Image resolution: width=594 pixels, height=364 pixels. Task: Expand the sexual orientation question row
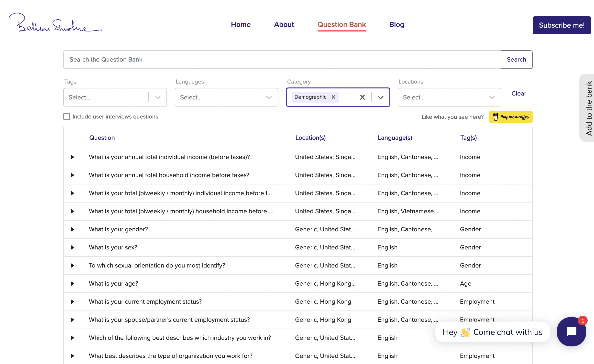click(72, 266)
